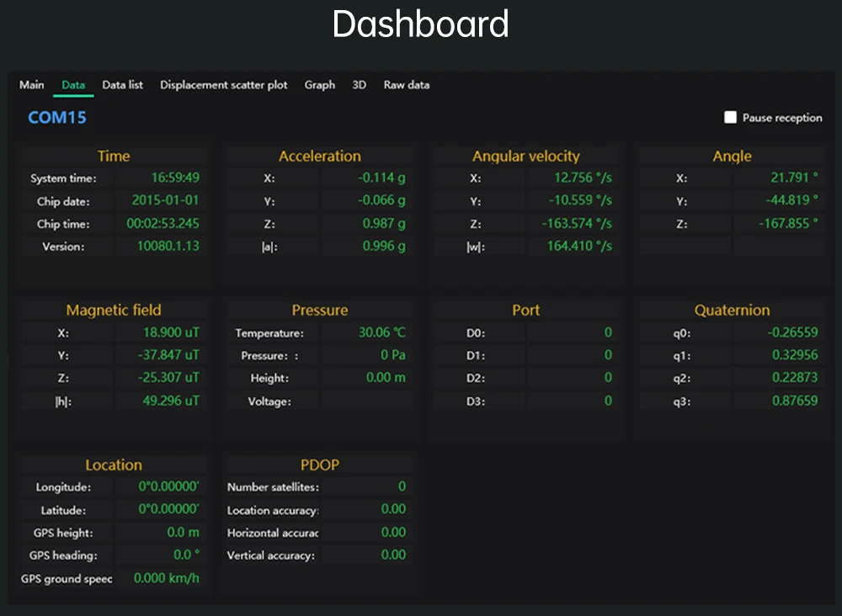The image size is (842, 616).
Task: Click the Angular velocity Z reading
Action: click(x=573, y=223)
